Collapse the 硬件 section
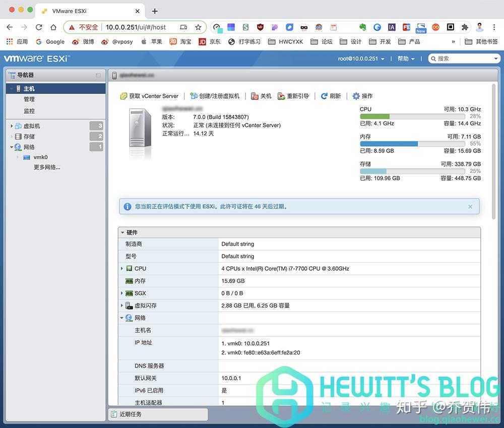504x428 pixels. pyautogui.click(x=122, y=232)
